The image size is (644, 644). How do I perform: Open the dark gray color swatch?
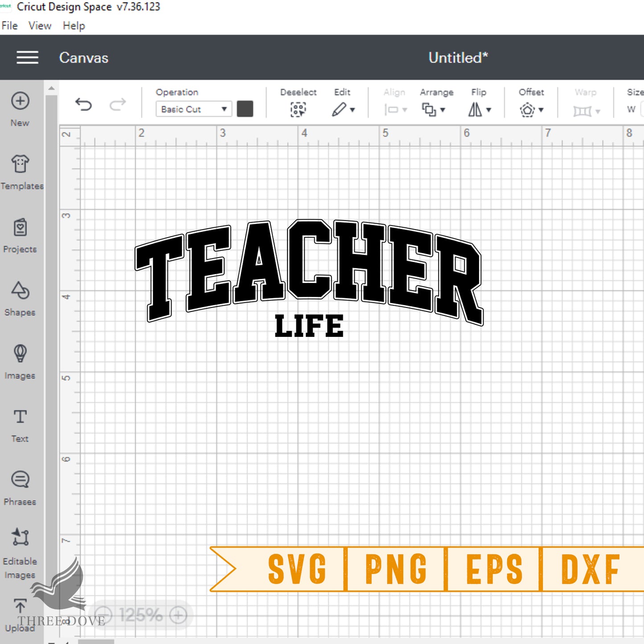pos(245,109)
